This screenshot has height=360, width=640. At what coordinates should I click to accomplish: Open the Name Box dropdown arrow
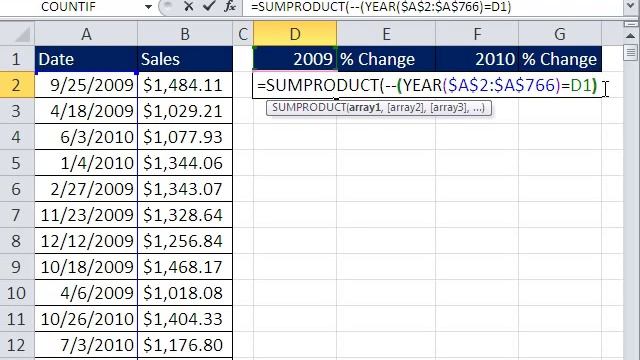(x=149, y=7)
